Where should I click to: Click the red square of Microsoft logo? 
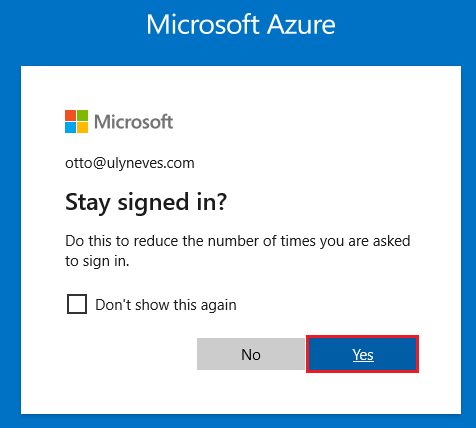pos(70,116)
